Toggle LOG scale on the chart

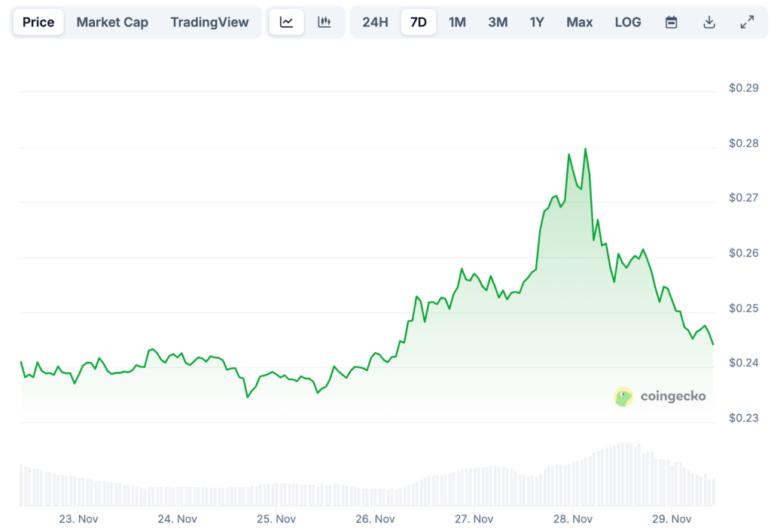coord(628,22)
